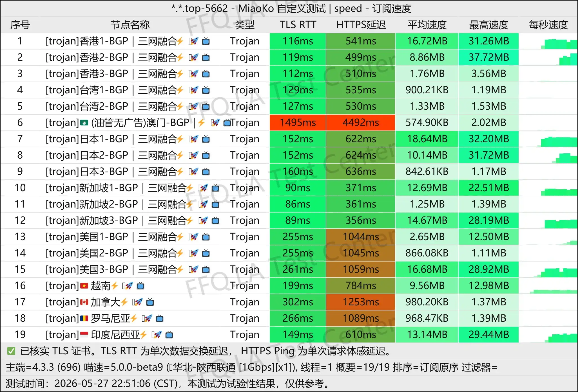Click the 37.72MB max speed cell
The image size is (578, 392).
[x=489, y=57]
